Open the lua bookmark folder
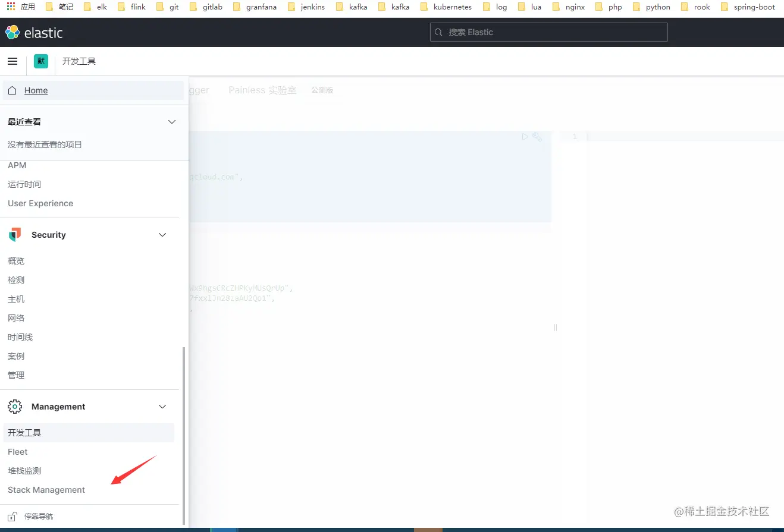Screen dimensions: 784x532 [529, 7]
